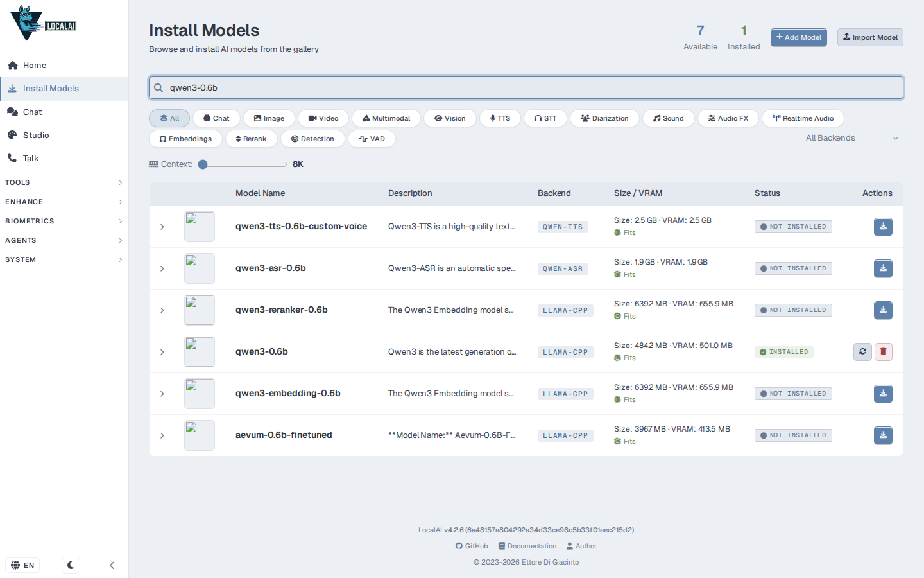Expand the qwen3-asr-0.6b row details
Viewport: 924px width, 578px height.
[162, 268]
